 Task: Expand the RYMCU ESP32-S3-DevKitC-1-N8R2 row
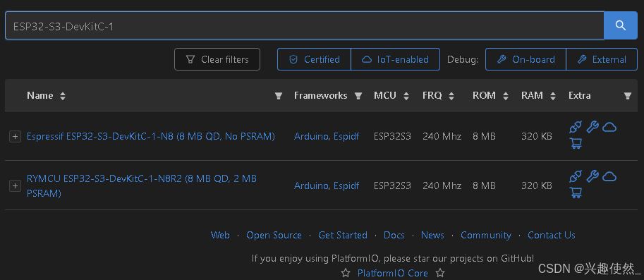coord(15,186)
